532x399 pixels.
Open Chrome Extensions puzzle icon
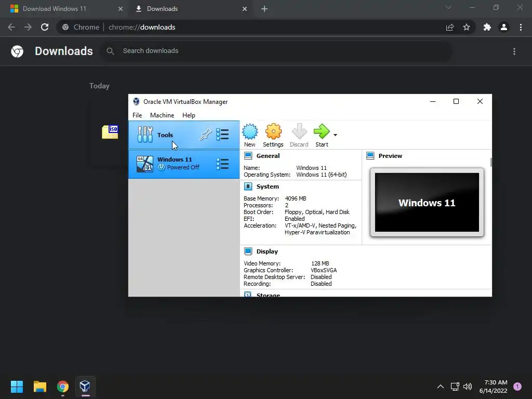click(487, 27)
